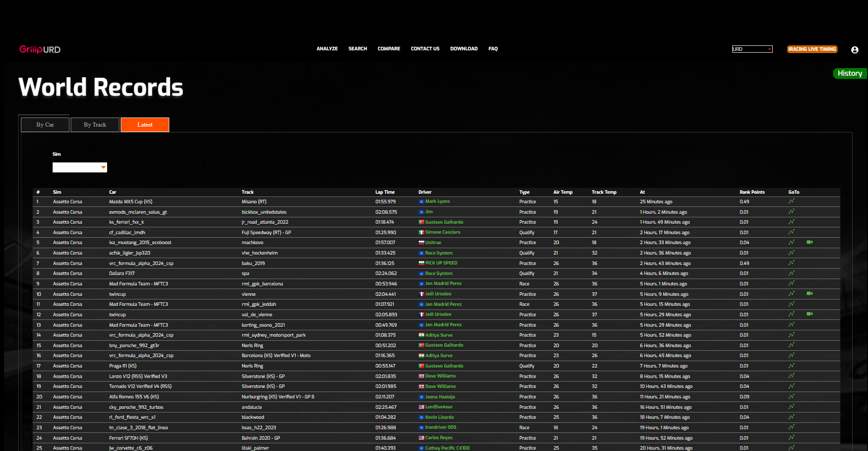Click the Lap Time column header
The width and height of the screenshot is (868, 451).
385,192
